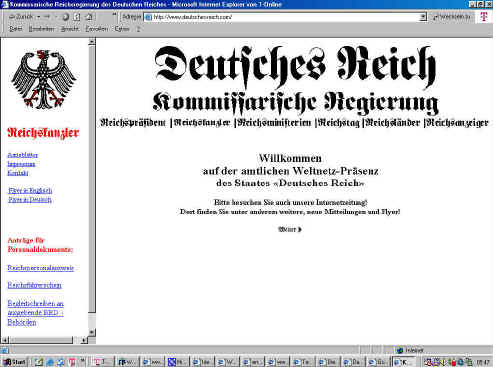Follow the Impressum link in the sidebar
The image size is (493, 367).
pyautogui.click(x=21, y=164)
